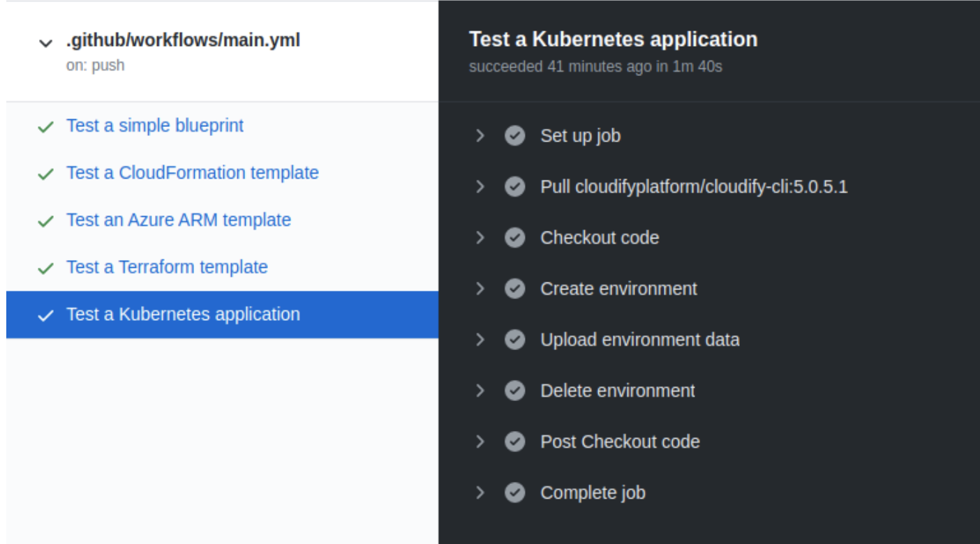The height and width of the screenshot is (544, 980).
Task: Click the 'Complete job' step label
Action: click(x=593, y=492)
